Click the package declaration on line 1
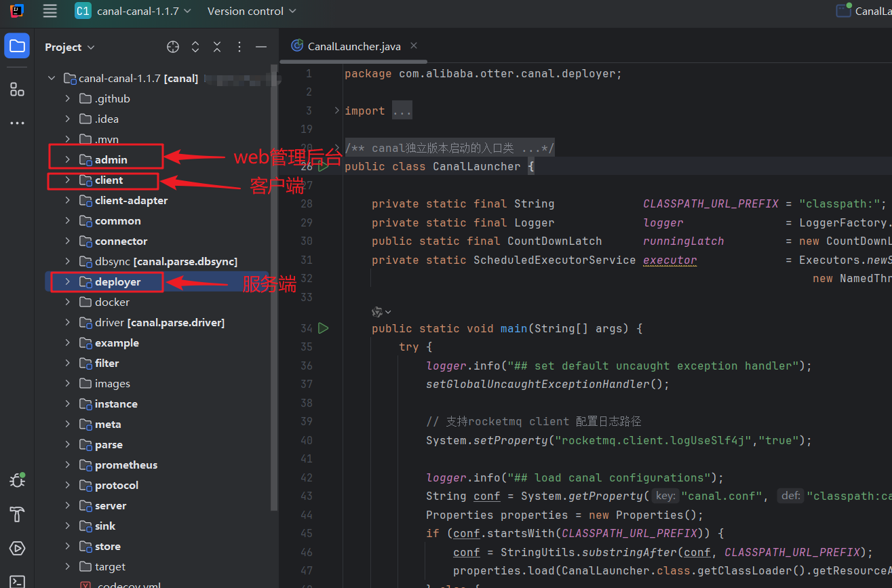 (x=483, y=73)
